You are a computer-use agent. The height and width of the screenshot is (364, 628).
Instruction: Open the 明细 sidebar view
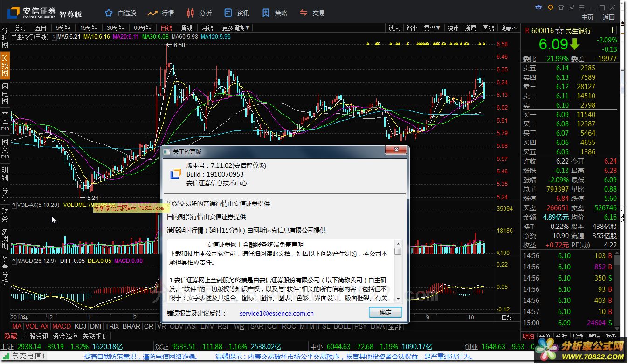(x=5, y=174)
